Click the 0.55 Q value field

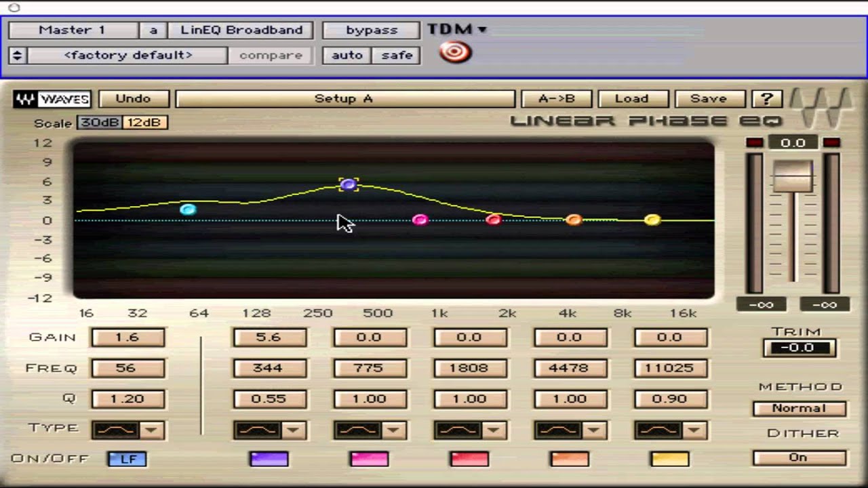click(269, 399)
